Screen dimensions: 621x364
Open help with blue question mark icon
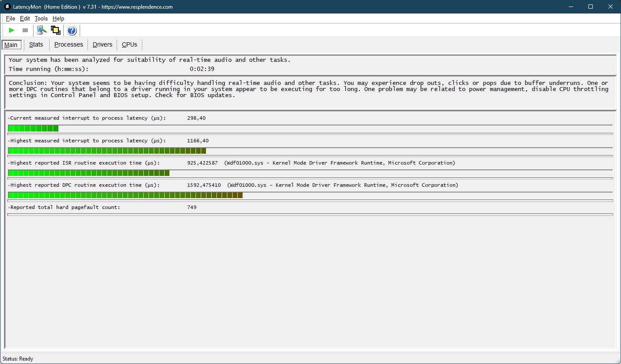click(x=72, y=30)
